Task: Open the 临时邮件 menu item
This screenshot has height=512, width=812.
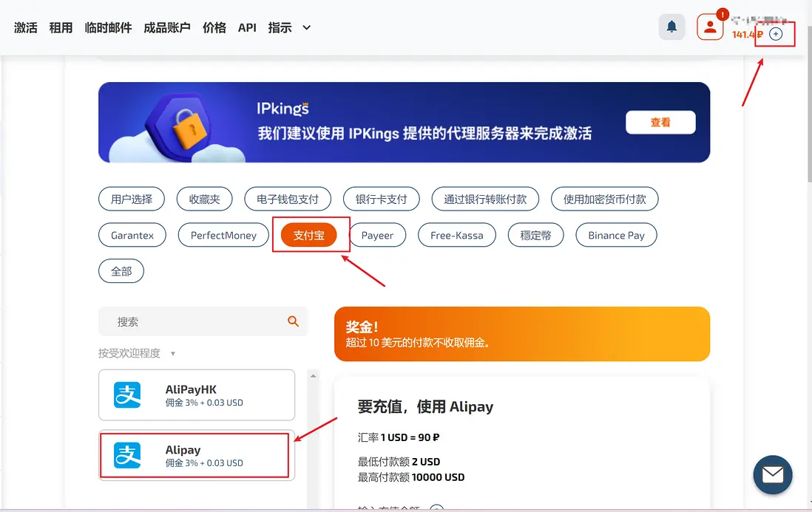Action: coord(108,28)
